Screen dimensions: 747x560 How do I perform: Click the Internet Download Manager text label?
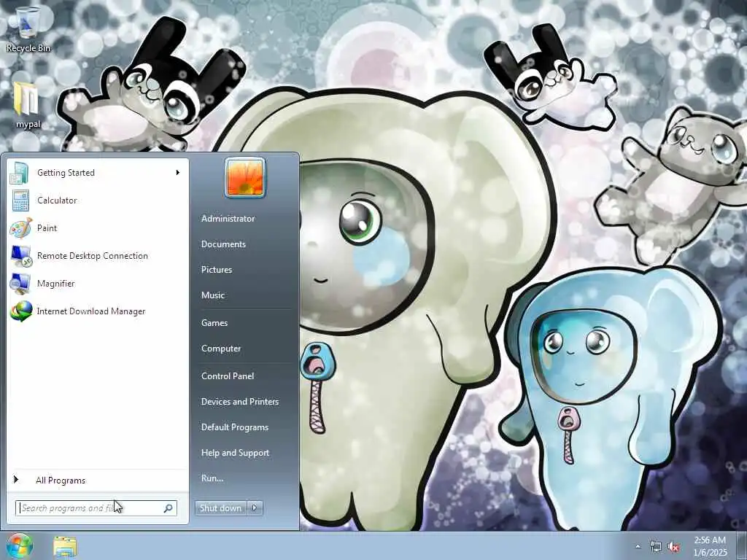91,311
